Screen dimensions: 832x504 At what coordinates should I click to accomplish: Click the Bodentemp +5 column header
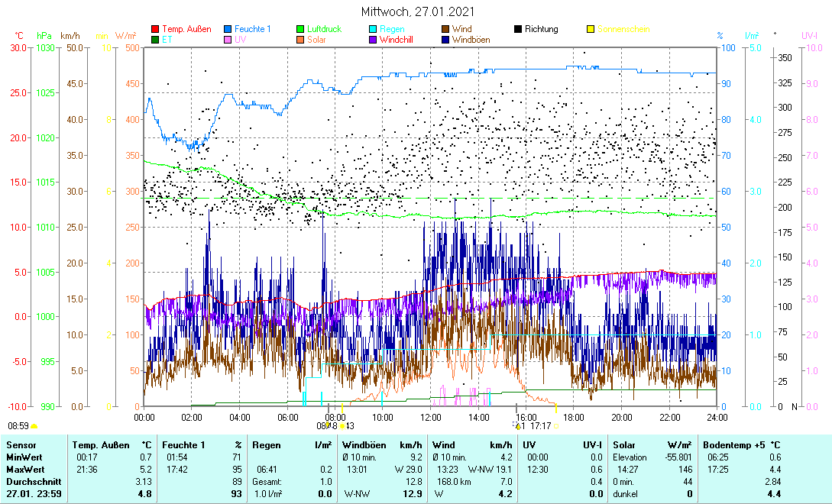[x=732, y=444]
